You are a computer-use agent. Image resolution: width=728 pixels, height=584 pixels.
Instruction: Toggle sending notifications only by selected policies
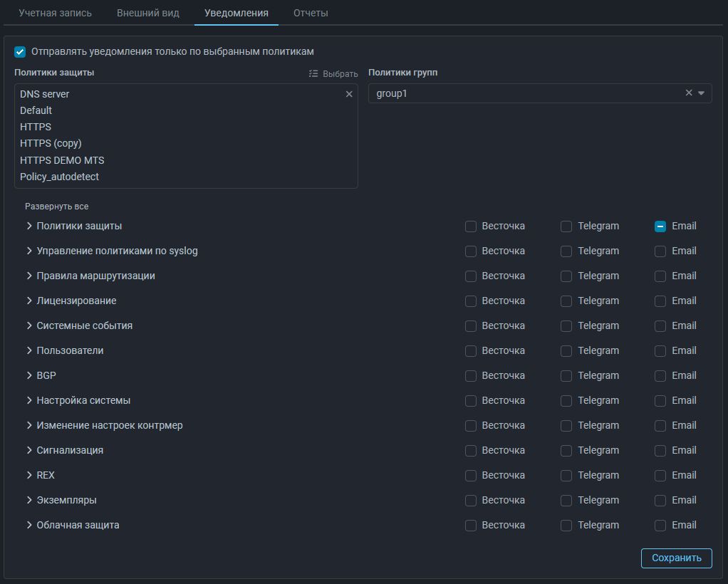pyautogui.click(x=20, y=52)
